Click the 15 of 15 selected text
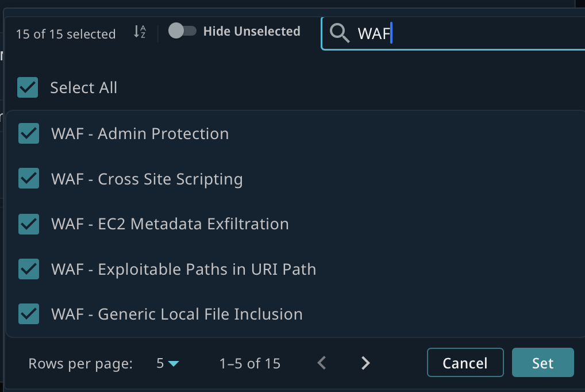 (x=66, y=34)
